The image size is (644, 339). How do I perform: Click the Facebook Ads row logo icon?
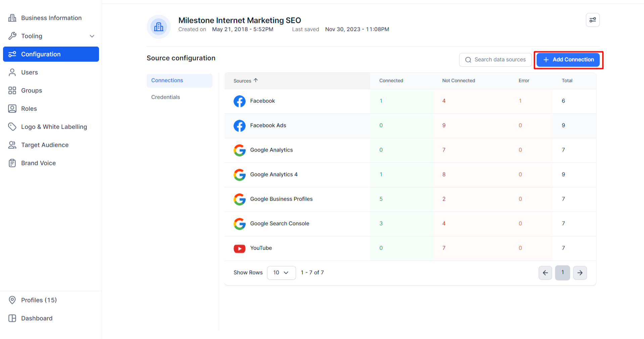(x=240, y=126)
